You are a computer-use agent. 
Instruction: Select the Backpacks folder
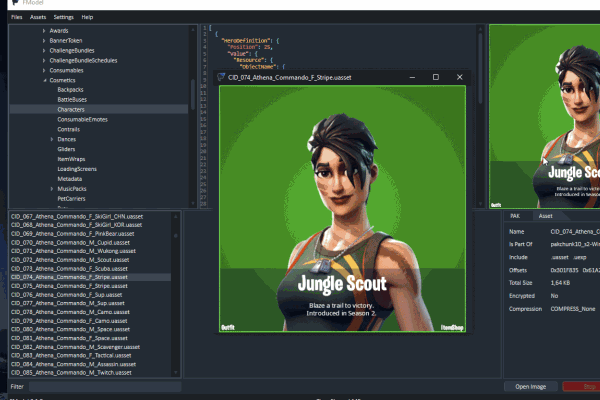70,90
